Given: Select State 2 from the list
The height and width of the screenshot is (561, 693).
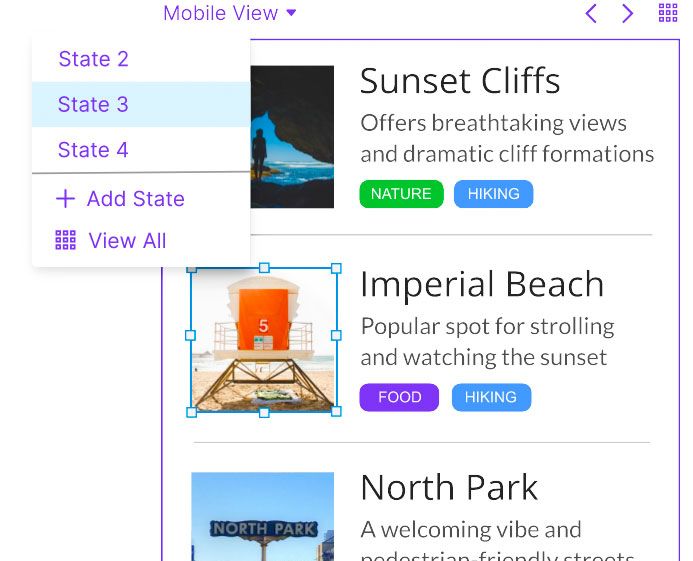Looking at the screenshot, I should point(94,59).
